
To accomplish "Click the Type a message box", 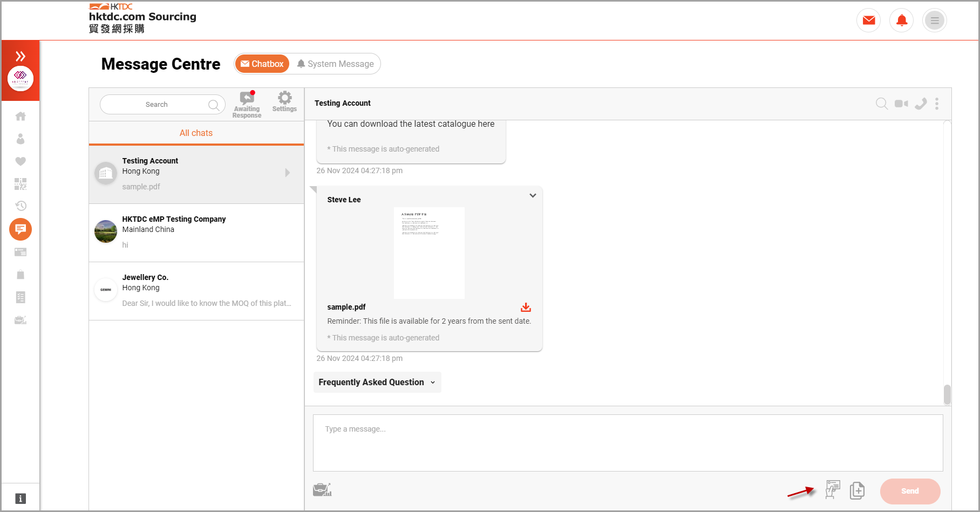I will pos(628,443).
